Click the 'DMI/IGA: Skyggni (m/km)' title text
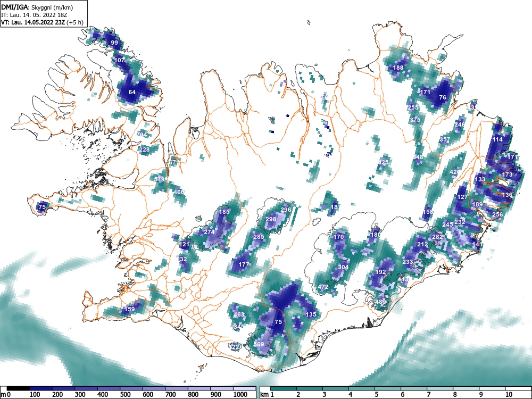Image resolution: width=532 pixels, height=399 pixels. pos(37,7)
